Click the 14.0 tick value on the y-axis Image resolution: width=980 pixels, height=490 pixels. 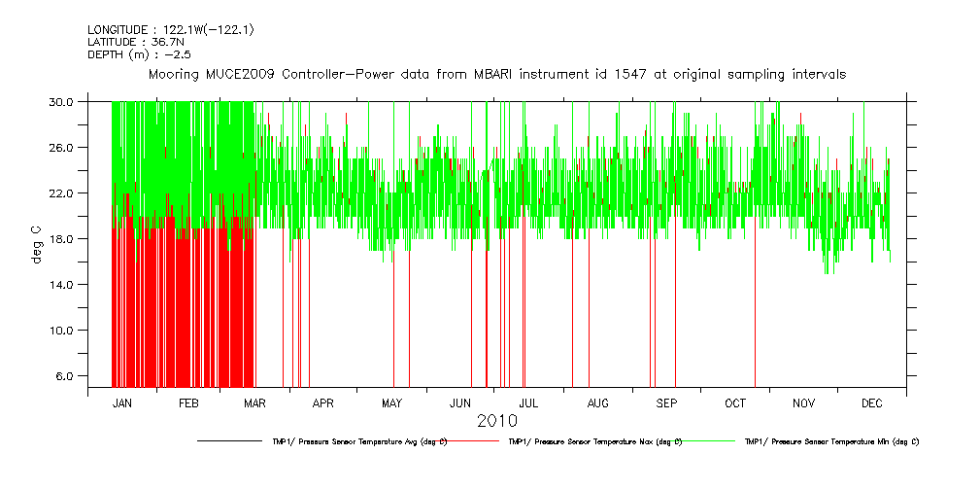tap(61, 284)
